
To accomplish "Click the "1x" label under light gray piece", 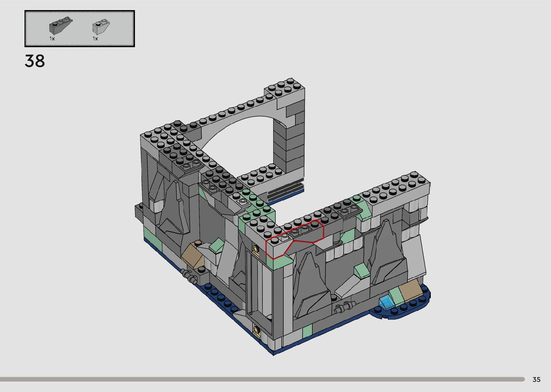I will 95,39.
